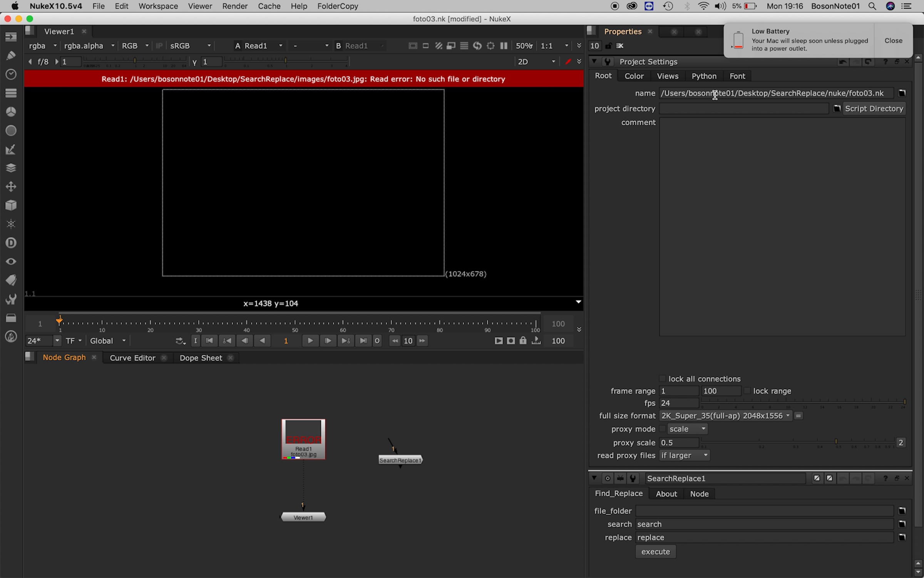
Task: Click folder icon next to file_folder field
Action: tap(902, 511)
